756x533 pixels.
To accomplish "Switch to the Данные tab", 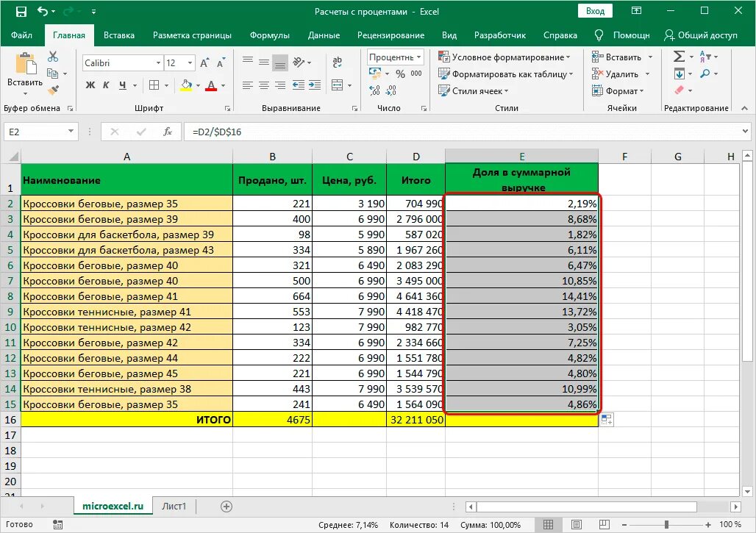I will coord(324,35).
